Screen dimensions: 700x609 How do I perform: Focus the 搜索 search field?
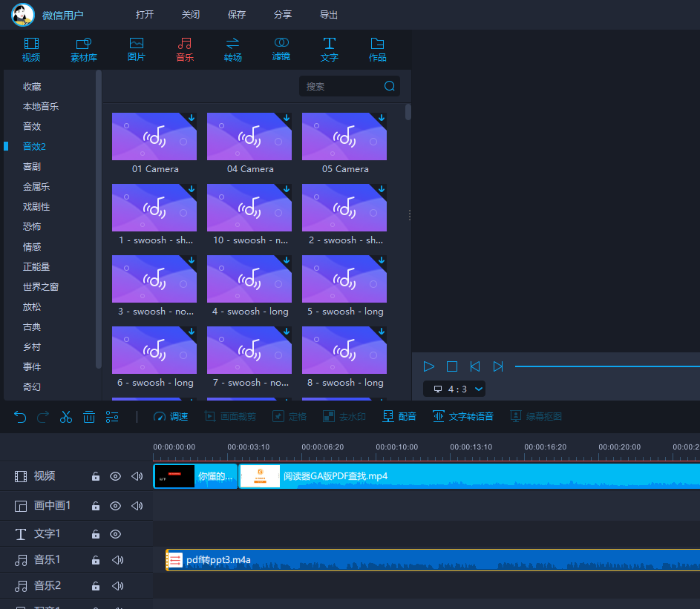click(349, 86)
